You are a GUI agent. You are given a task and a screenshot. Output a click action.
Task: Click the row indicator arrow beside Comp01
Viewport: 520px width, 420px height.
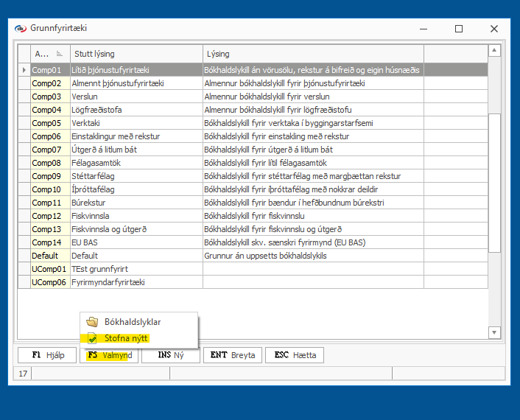click(x=24, y=70)
